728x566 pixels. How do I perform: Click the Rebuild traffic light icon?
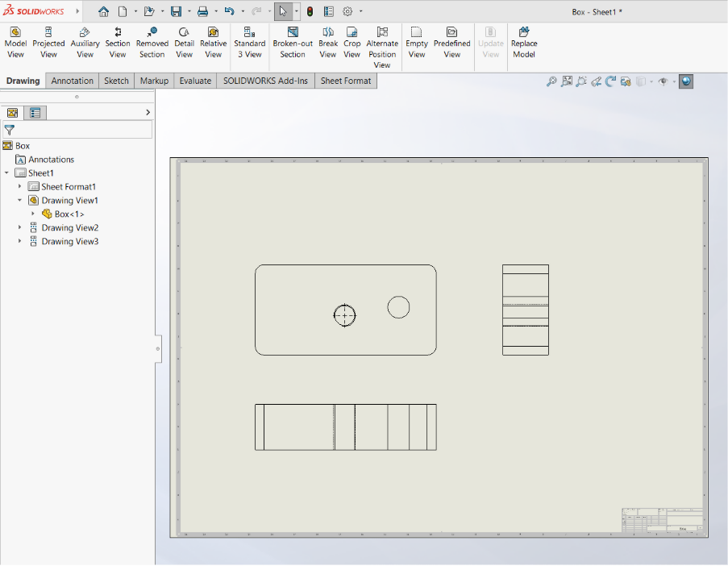[310, 11]
